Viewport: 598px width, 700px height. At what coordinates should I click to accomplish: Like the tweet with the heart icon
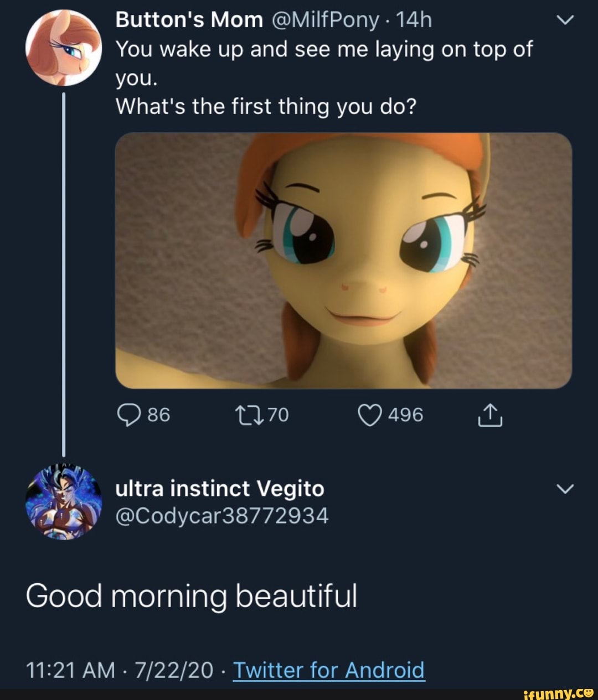pyautogui.click(x=370, y=415)
